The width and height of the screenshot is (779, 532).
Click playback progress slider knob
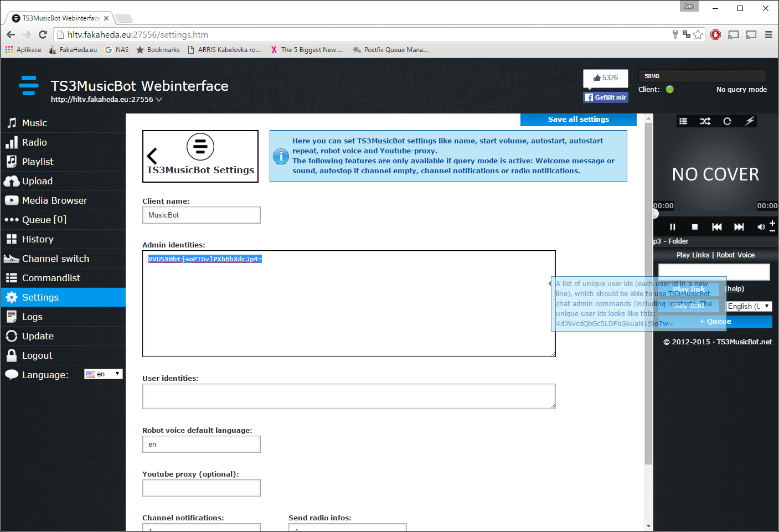tap(656, 214)
